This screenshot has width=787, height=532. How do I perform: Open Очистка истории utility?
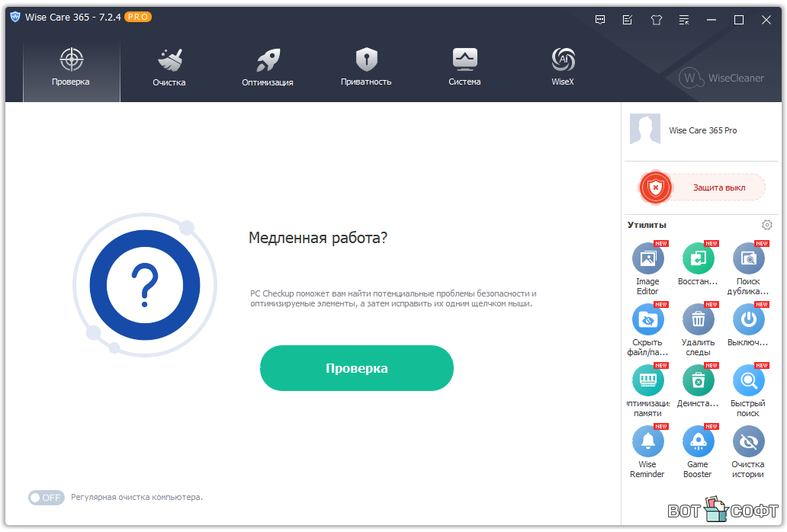(748, 442)
